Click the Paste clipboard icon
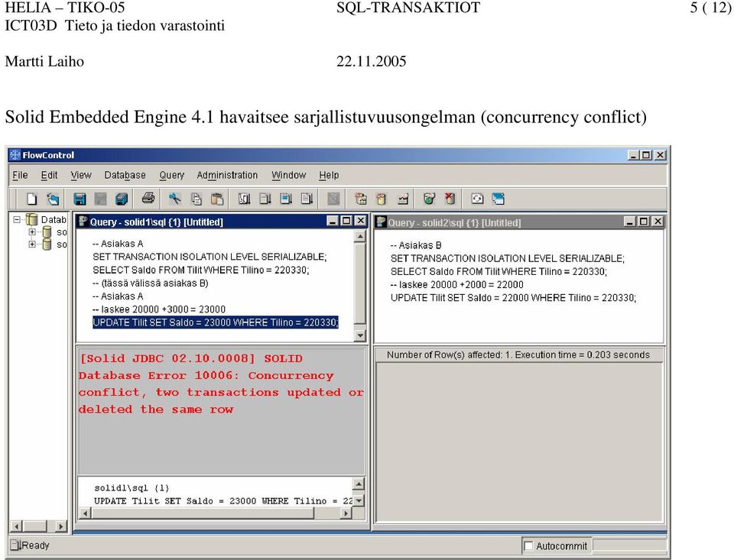The width and height of the screenshot is (734, 560). [x=216, y=199]
